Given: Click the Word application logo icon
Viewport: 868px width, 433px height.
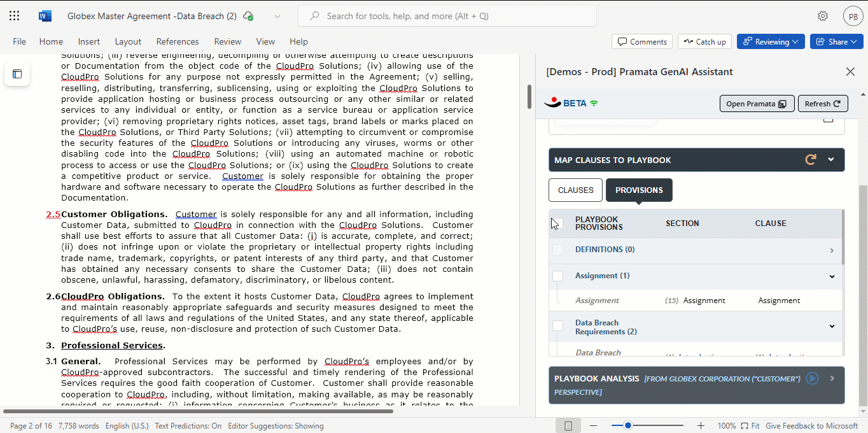Looking at the screenshot, I should pos(45,16).
